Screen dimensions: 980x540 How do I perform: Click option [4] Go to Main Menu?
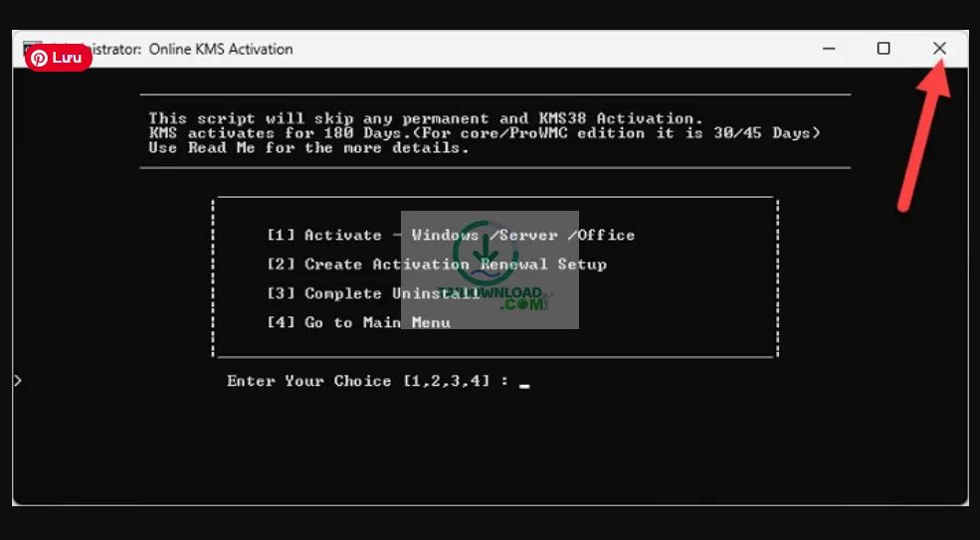359,323
